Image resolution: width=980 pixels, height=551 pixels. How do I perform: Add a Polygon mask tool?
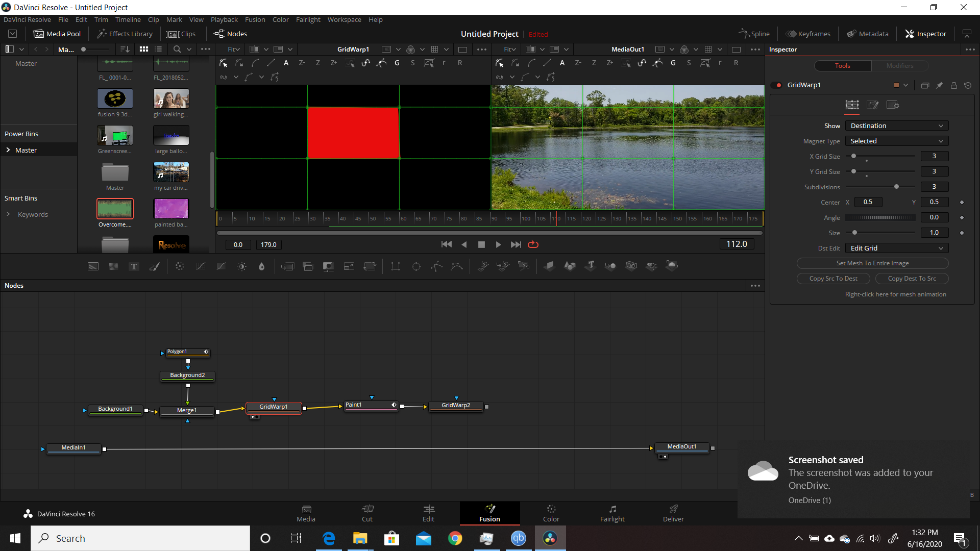(436, 266)
